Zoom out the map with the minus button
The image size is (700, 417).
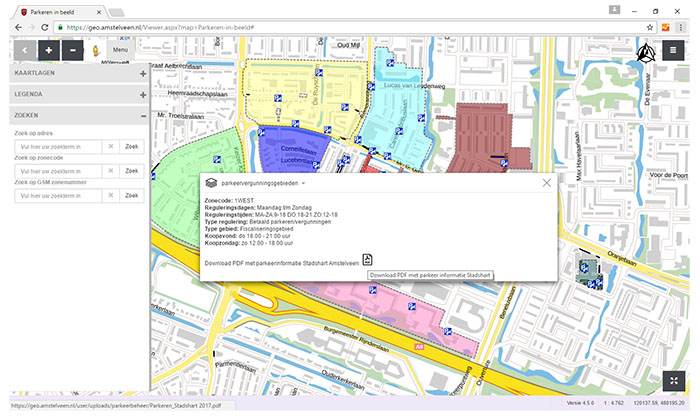(72, 50)
